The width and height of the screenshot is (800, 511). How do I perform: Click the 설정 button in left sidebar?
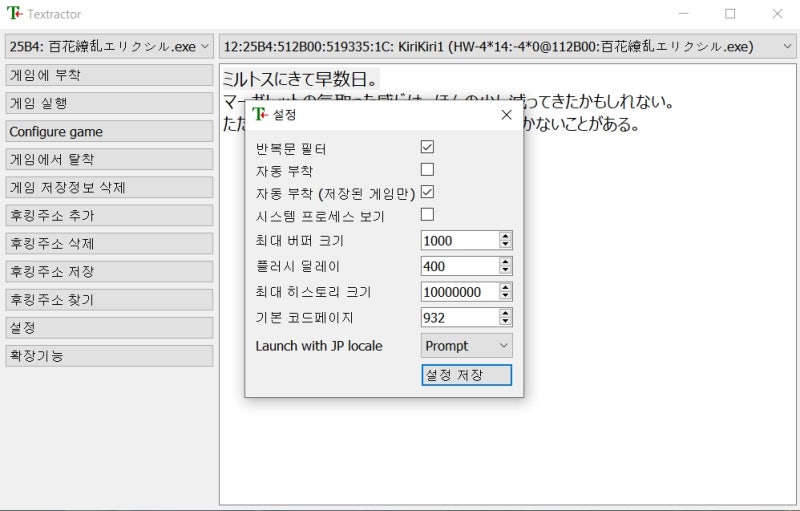coord(109,327)
